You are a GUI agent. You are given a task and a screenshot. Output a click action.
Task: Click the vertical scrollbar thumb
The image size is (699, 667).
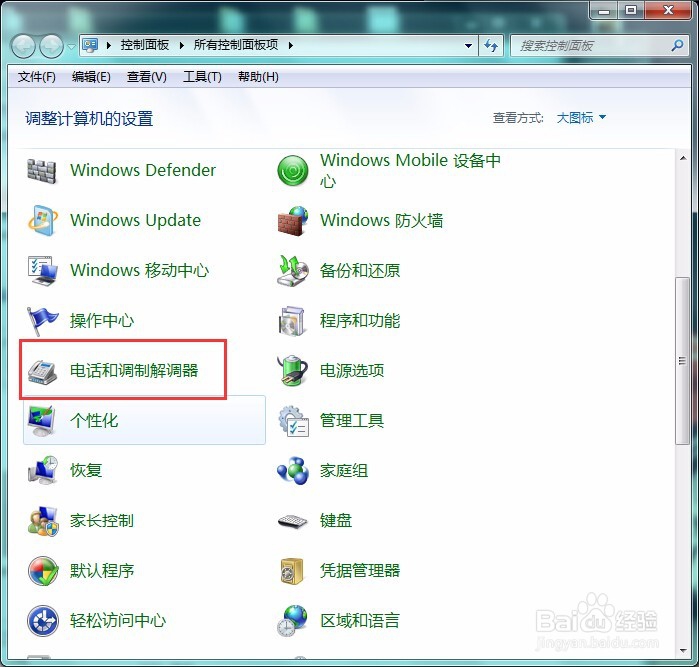683,360
